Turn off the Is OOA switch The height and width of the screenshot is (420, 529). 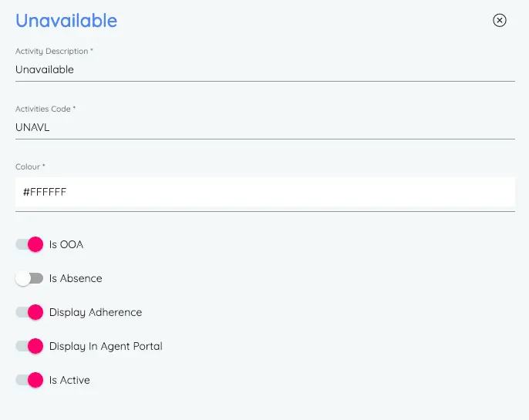pyautogui.click(x=29, y=244)
